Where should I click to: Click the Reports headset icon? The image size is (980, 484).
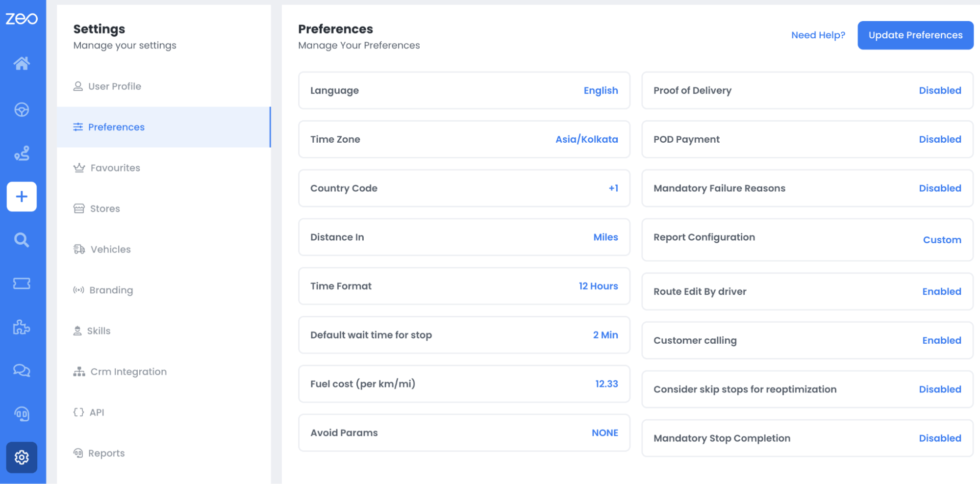pyautogui.click(x=78, y=453)
